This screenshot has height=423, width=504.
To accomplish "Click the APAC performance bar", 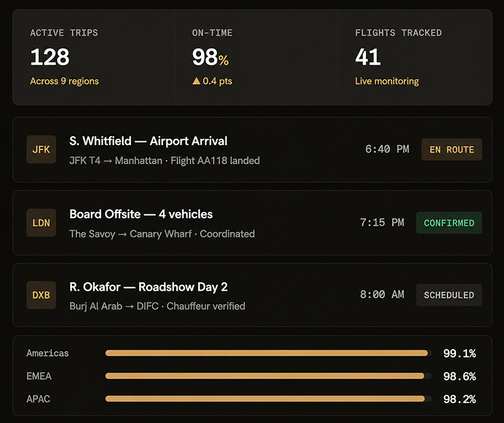I will click(268, 399).
